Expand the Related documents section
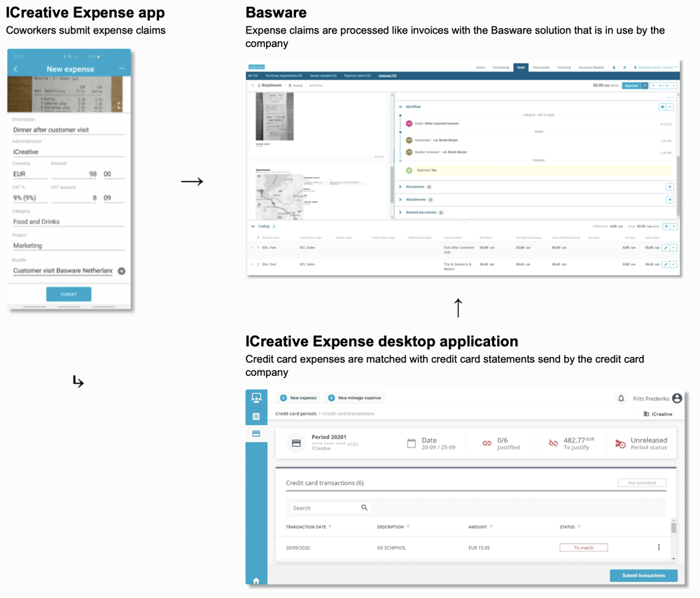700x598 pixels. click(400, 212)
